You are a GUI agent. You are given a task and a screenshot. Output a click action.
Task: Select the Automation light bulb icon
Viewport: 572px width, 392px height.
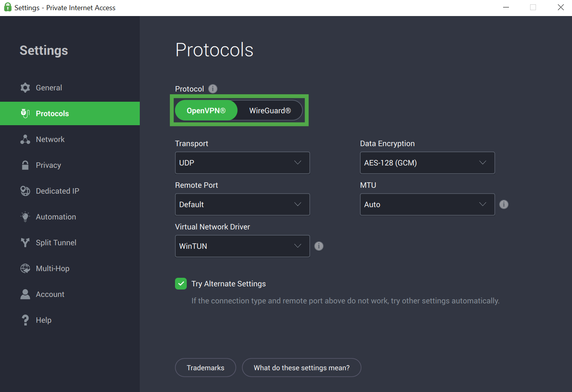pos(25,217)
